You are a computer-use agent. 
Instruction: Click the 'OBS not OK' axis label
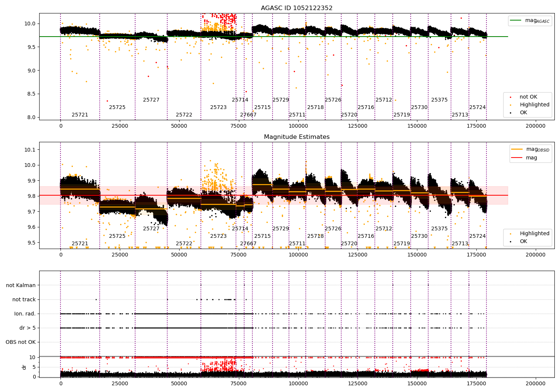coord(21,342)
